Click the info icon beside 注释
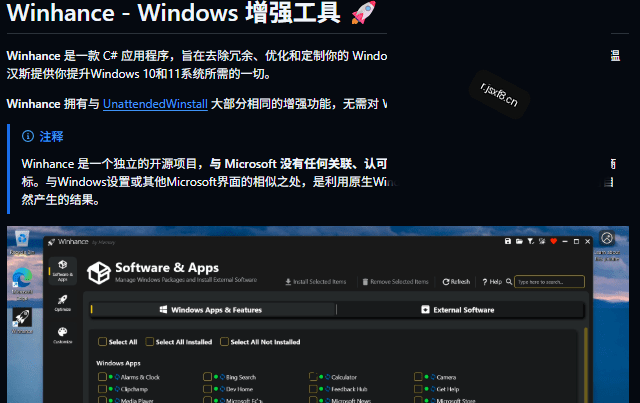 pos(28,136)
